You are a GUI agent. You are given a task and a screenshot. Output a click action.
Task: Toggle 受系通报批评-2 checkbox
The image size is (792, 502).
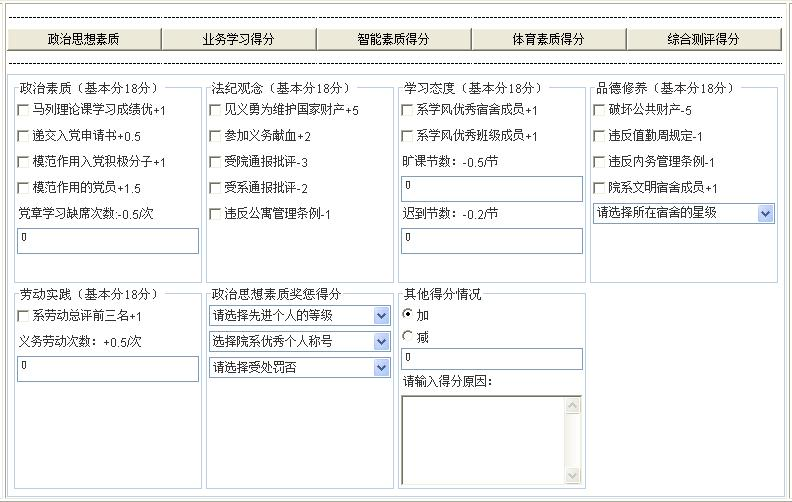click(215, 188)
